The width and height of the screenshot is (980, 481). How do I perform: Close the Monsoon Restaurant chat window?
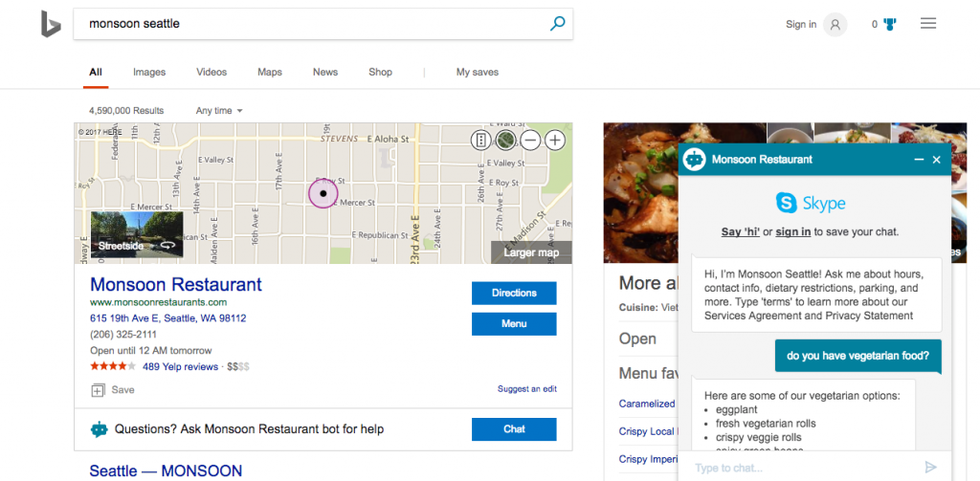tap(936, 160)
